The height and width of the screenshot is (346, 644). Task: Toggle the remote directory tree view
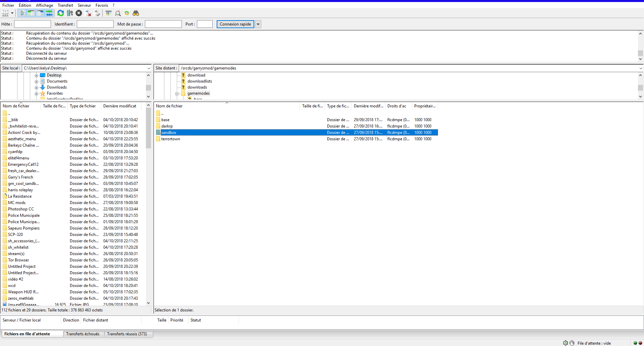[x=40, y=13]
